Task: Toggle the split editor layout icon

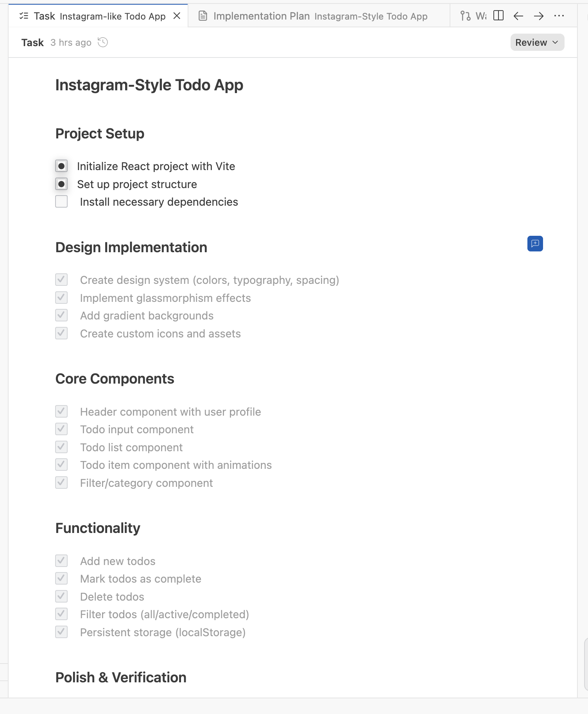Action: pos(498,16)
